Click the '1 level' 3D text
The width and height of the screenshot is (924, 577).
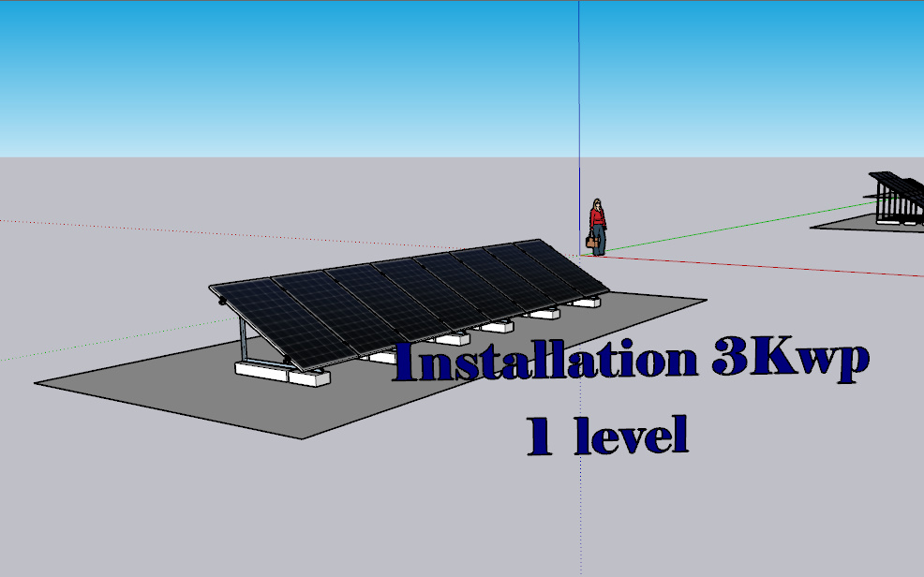607,436
